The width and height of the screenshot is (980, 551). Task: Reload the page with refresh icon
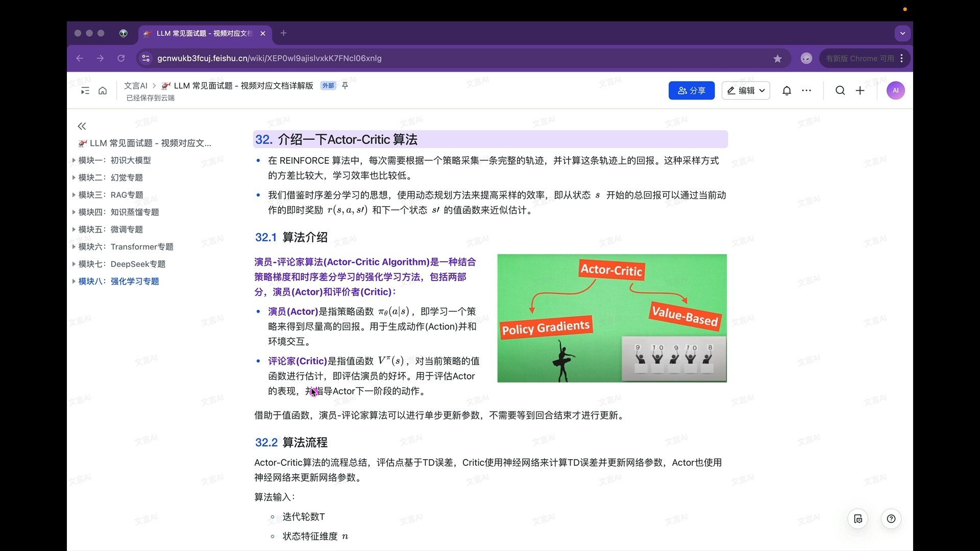tap(121, 58)
